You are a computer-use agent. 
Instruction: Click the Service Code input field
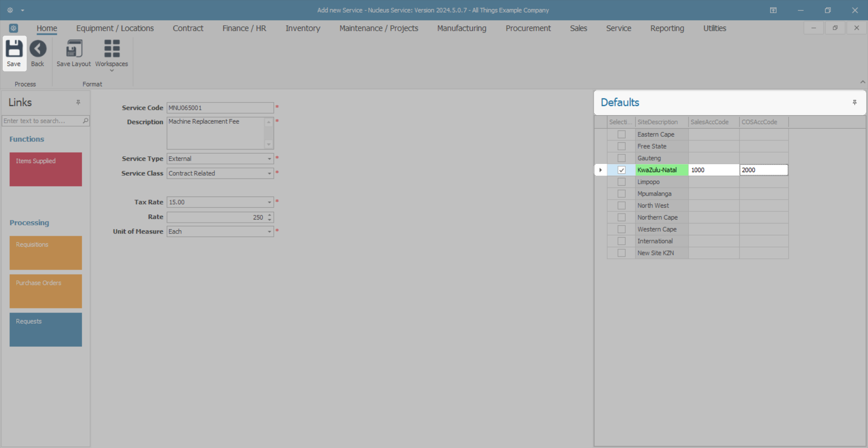pos(220,108)
